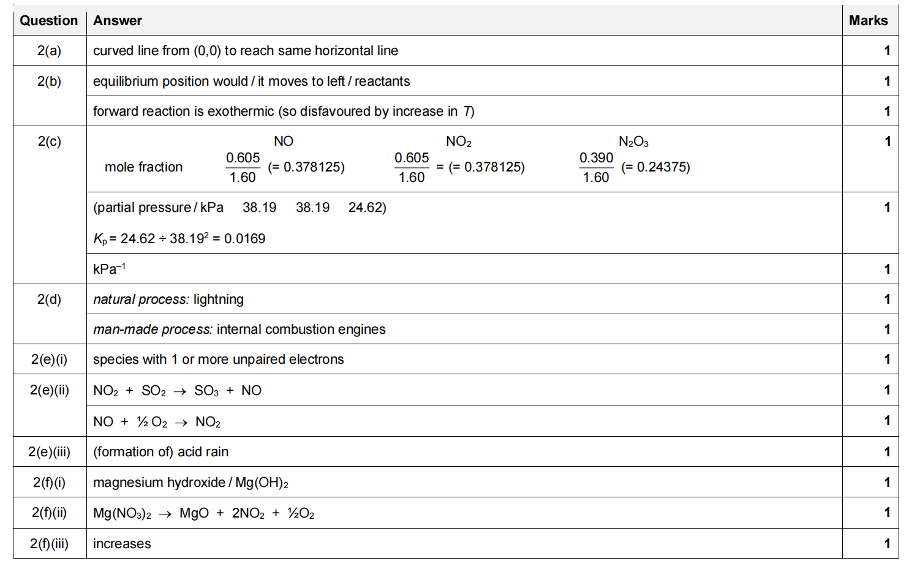Select the unpaired electrons definition text
Viewport: 920px width, 588px height.
218,360
